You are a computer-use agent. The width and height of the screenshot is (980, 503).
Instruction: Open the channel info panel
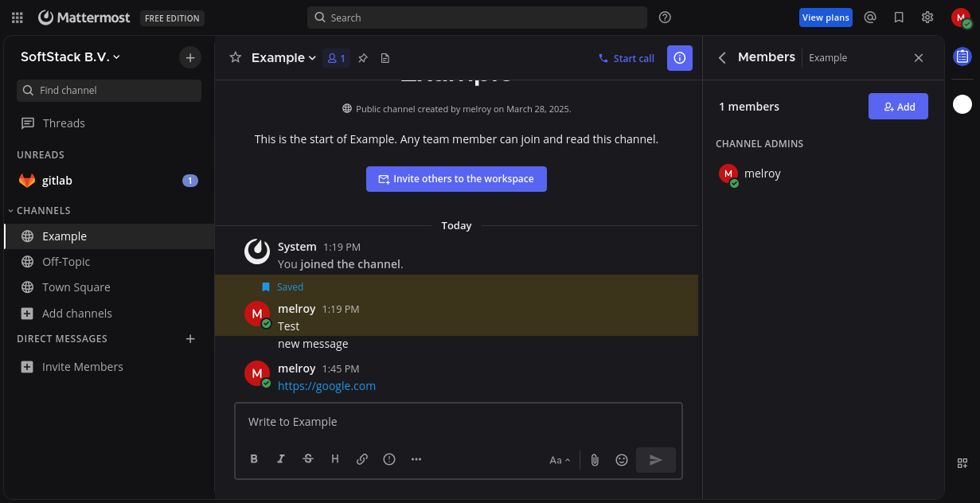679,57
